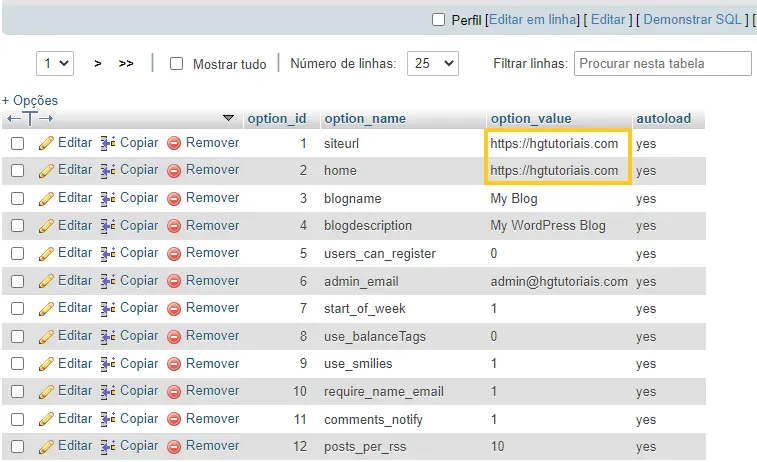Focus the Procurar nesta tabela filter field
This screenshot has height=462, width=757.
pyautogui.click(x=662, y=63)
